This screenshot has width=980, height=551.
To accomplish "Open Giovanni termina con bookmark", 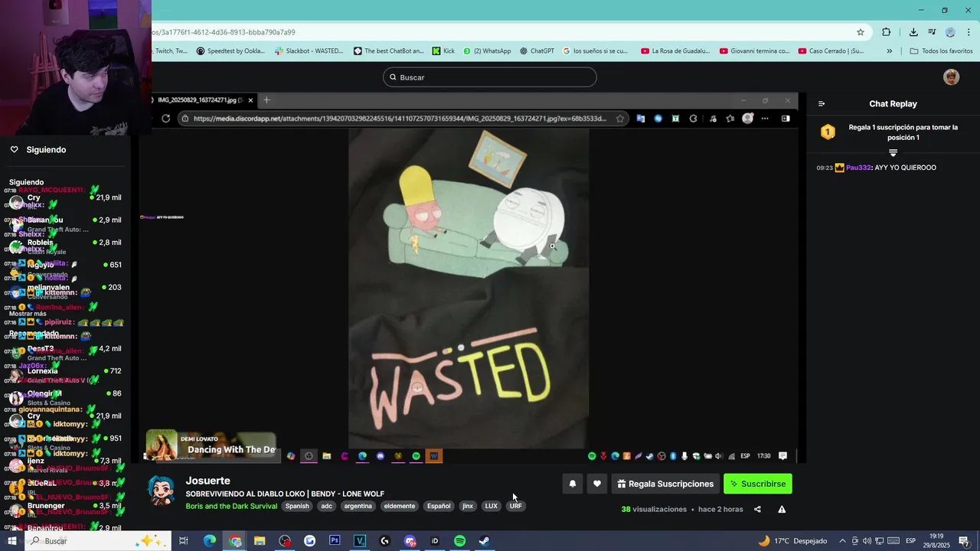I will coord(754,51).
